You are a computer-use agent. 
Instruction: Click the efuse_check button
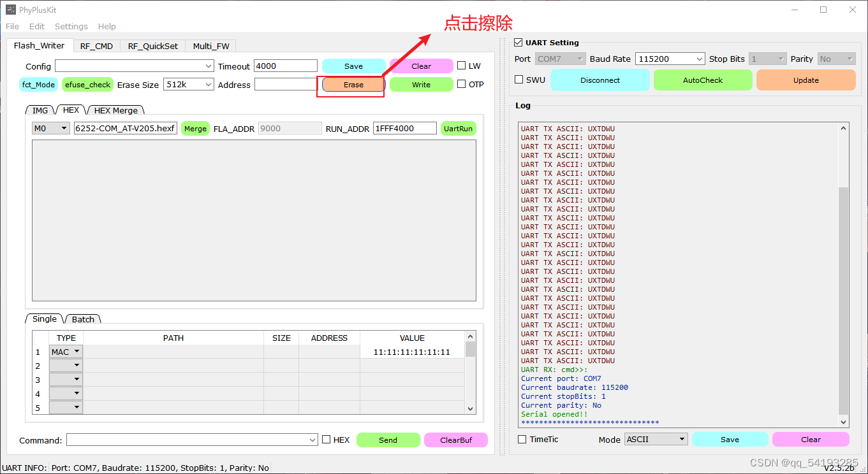tap(88, 84)
